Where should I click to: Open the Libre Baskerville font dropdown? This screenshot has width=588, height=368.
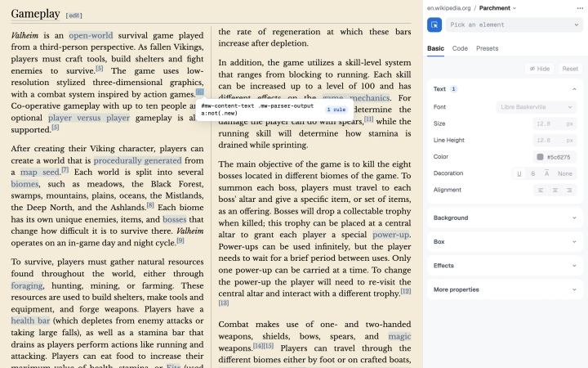(536, 107)
